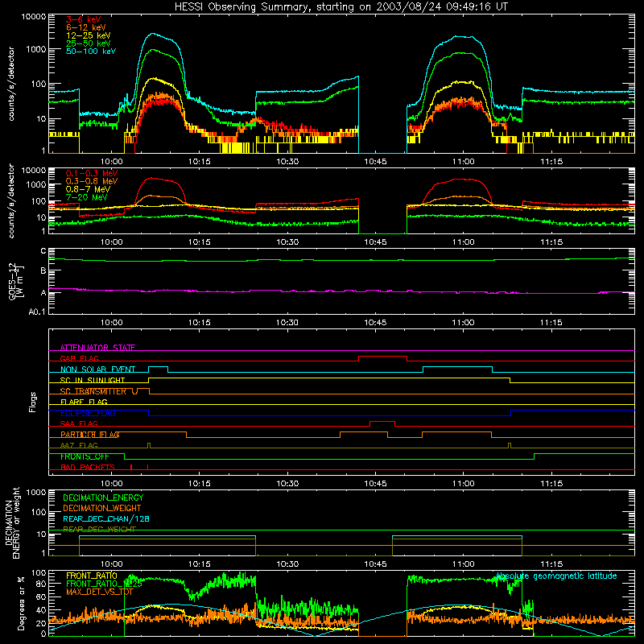The width and height of the screenshot is (644, 644).
Task: Select the 3-6 keV legend label
Action: (84, 19)
